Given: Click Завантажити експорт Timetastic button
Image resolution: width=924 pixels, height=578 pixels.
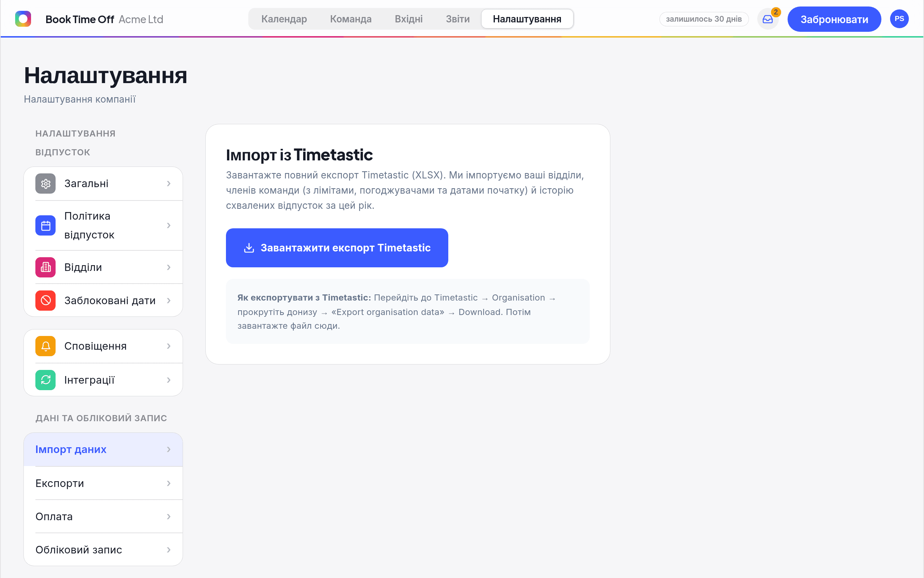Looking at the screenshot, I should (337, 248).
